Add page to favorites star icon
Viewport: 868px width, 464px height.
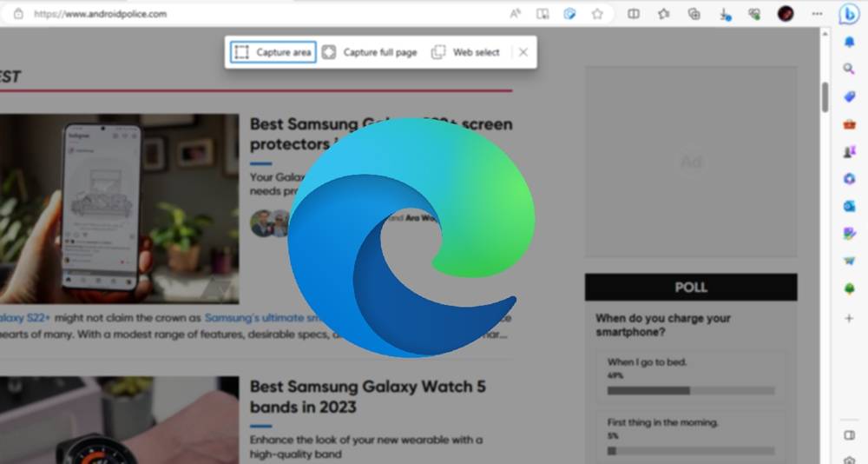tap(597, 14)
